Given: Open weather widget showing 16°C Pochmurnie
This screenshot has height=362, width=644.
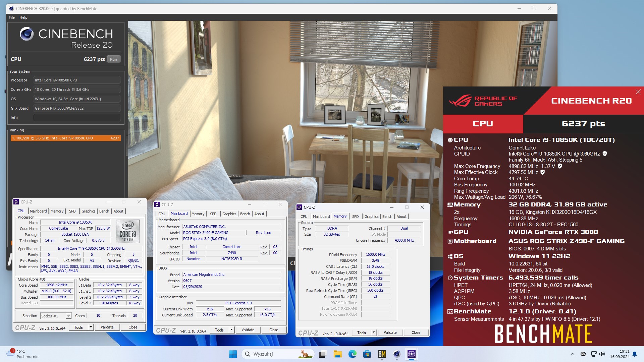Looking at the screenshot, I should pyautogui.click(x=22, y=354).
